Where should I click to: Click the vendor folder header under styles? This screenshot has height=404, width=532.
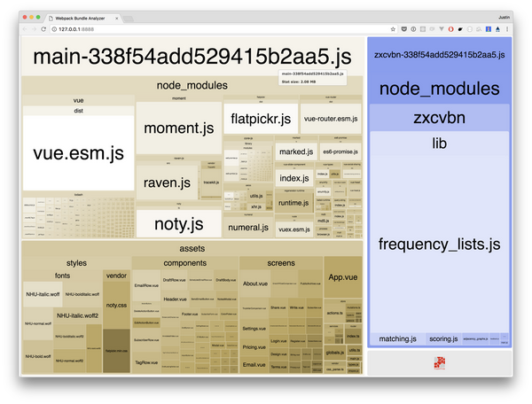pos(116,276)
